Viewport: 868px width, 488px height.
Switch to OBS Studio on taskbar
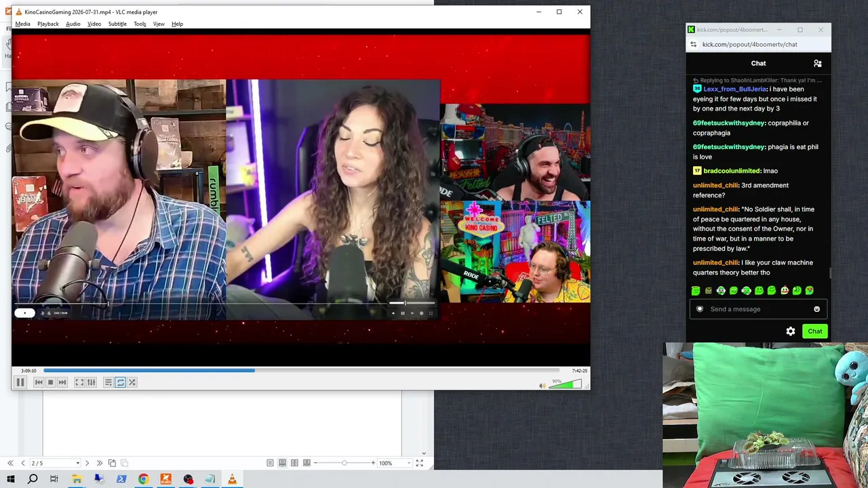point(188,479)
